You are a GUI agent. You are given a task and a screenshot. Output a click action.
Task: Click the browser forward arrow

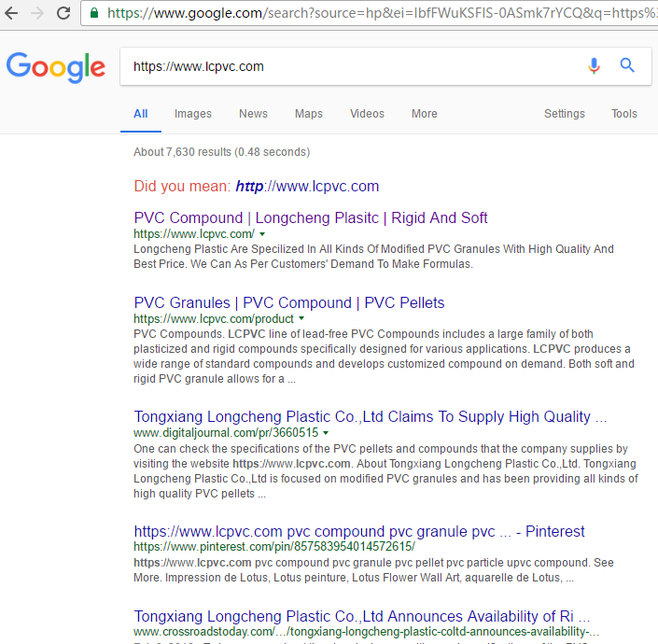click(37, 13)
